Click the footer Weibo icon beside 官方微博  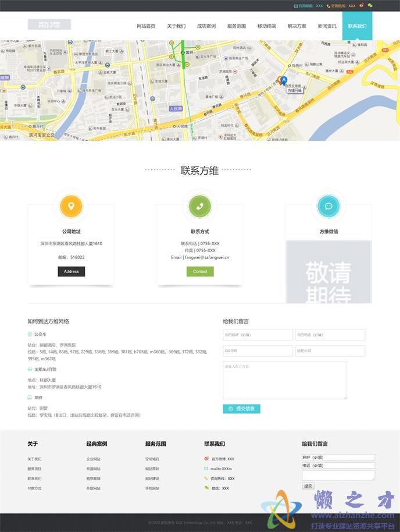pos(206,459)
